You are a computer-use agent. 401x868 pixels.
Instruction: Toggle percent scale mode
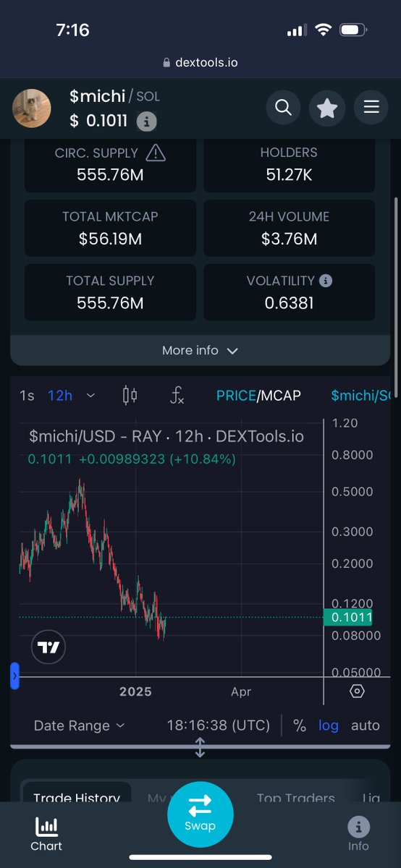tap(300, 726)
